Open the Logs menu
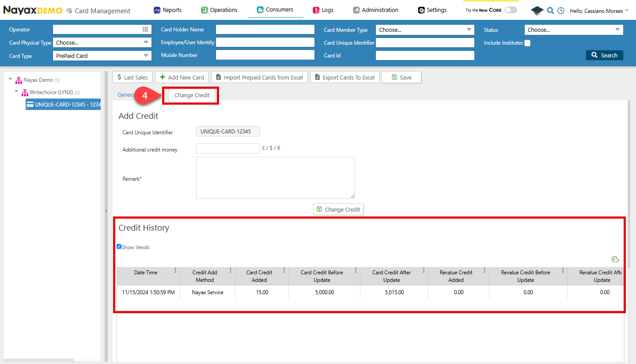 pyautogui.click(x=323, y=10)
